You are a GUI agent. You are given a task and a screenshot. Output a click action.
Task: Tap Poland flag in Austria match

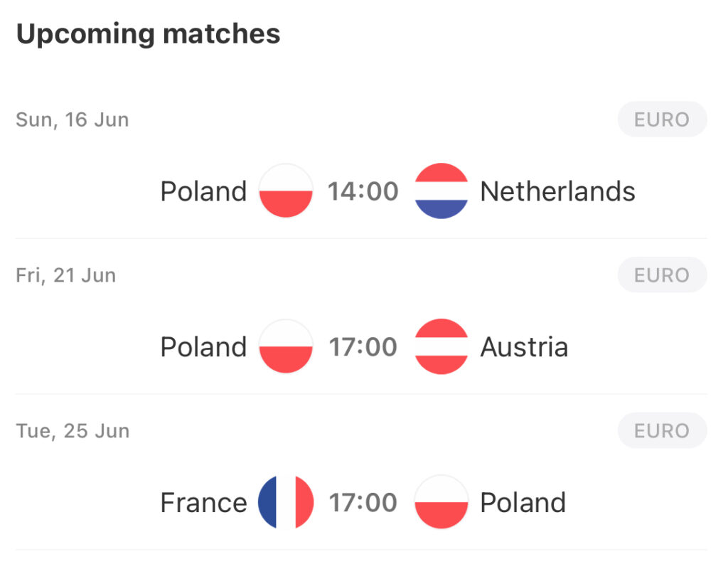286,346
